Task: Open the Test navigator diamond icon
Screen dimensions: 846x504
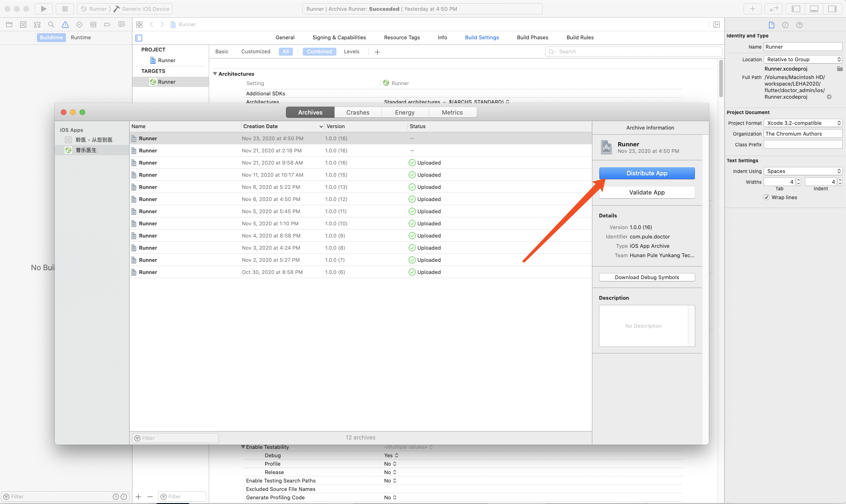Action: 79,24
